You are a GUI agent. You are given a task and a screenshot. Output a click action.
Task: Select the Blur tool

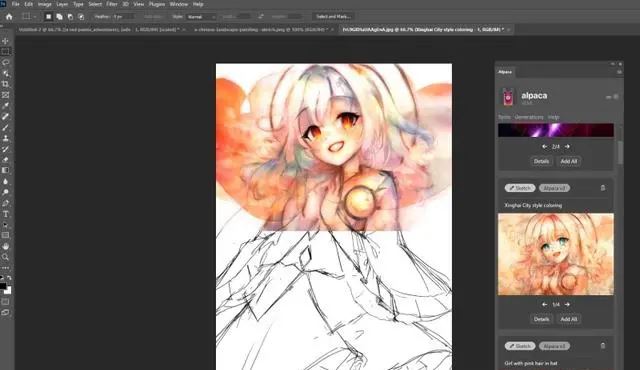5,182
